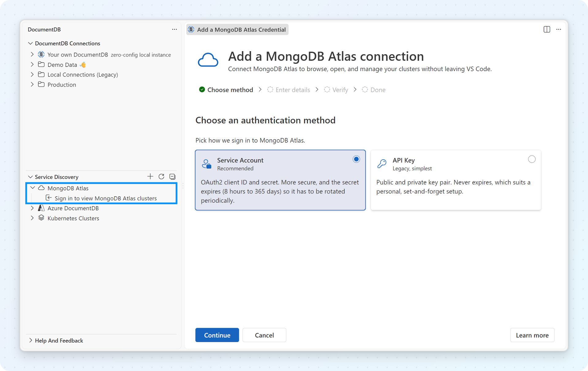
Task: Click the Service Account person-lock icon
Action: pos(207,164)
